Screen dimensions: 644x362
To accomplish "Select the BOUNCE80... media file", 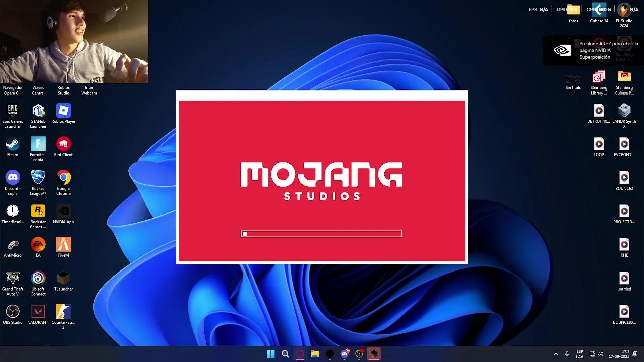I will (624, 315).
